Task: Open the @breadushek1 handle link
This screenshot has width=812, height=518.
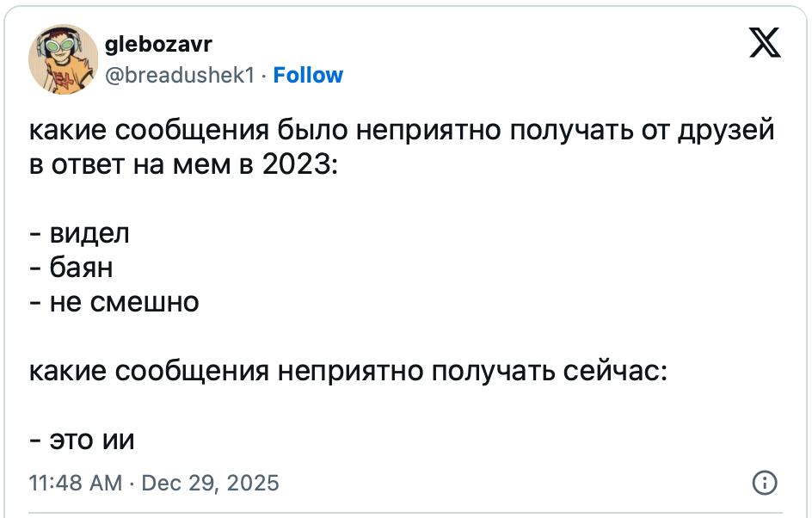Action: (179, 76)
